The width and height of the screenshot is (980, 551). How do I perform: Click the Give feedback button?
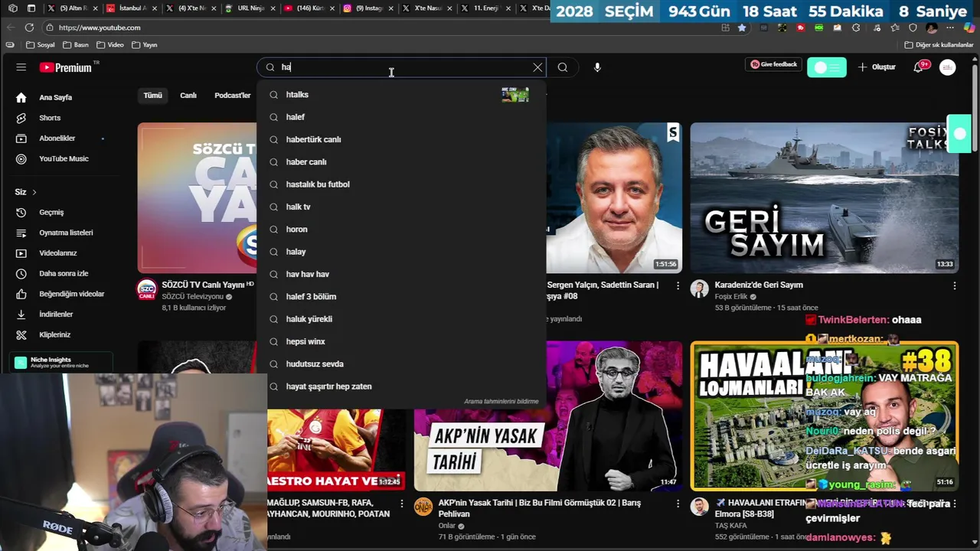pos(773,64)
